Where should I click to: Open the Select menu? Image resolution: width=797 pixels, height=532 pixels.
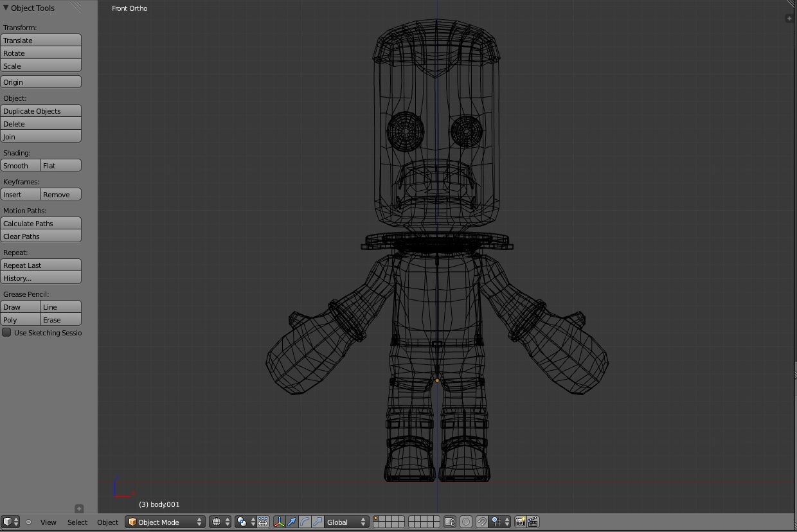77,522
